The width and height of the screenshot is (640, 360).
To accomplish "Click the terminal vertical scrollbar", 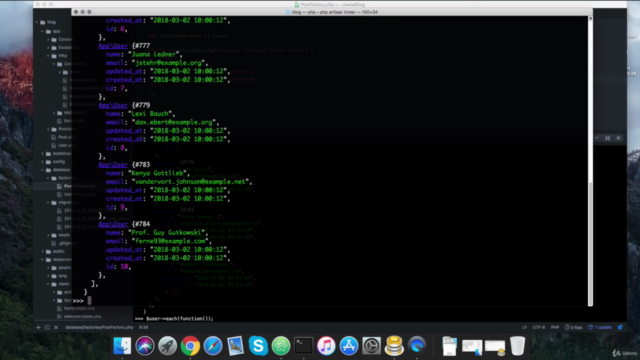I will (x=590, y=244).
